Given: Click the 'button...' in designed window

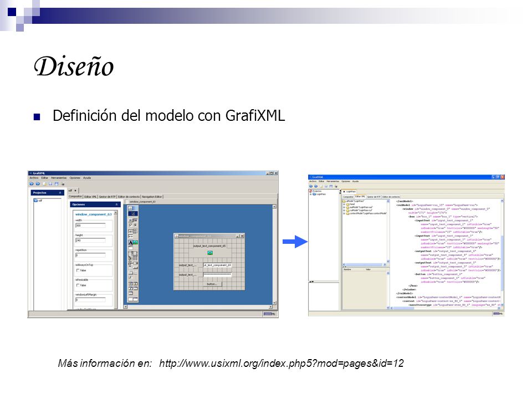Looking at the screenshot, I should click(212, 284).
